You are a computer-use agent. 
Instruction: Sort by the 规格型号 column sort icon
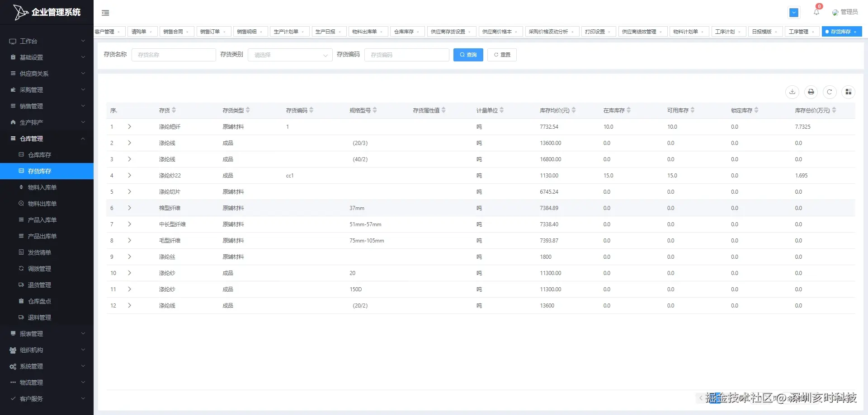coord(375,110)
